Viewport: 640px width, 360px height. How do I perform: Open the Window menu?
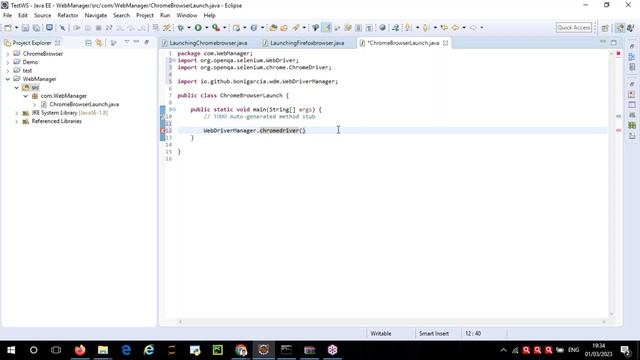pyautogui.click(x=187, y=16)
